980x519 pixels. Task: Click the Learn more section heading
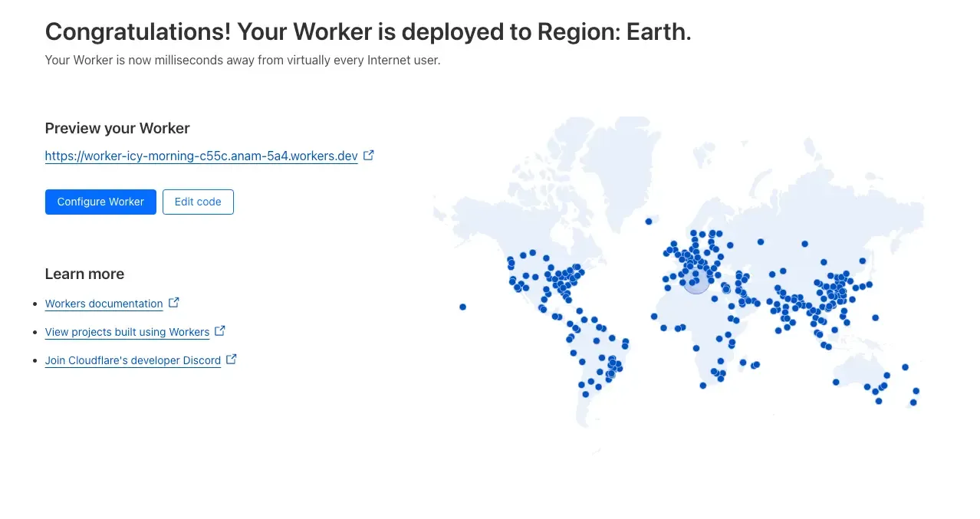(84, 274)
